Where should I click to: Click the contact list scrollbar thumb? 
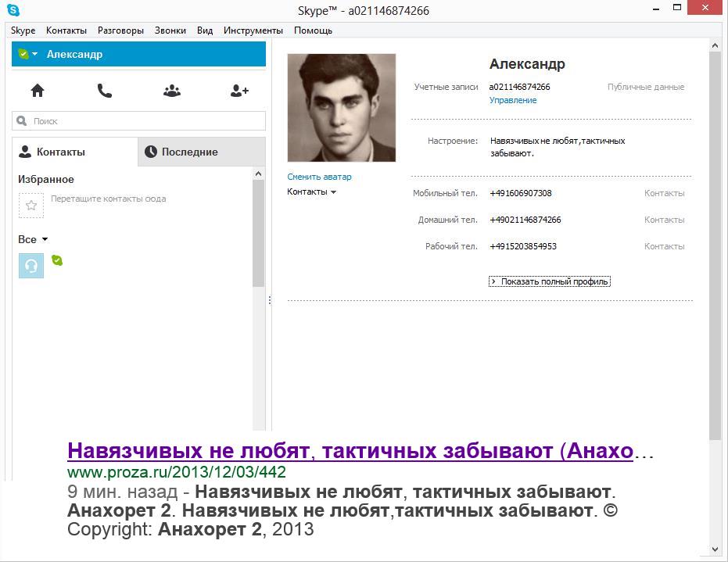click(259, 234)
